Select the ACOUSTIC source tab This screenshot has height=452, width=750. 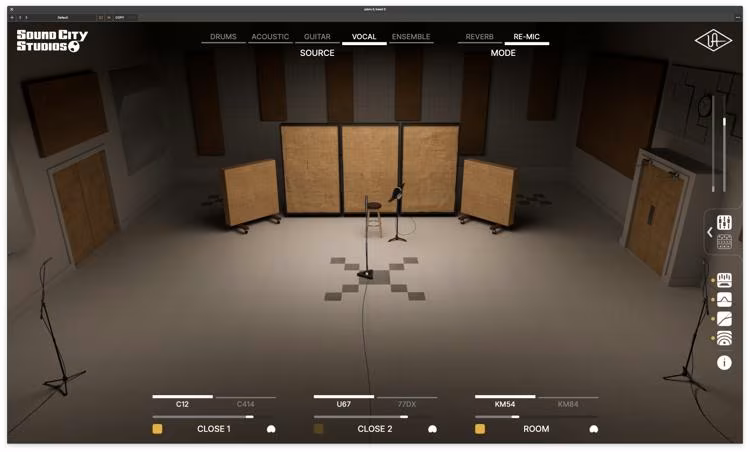tap(270, 37)
